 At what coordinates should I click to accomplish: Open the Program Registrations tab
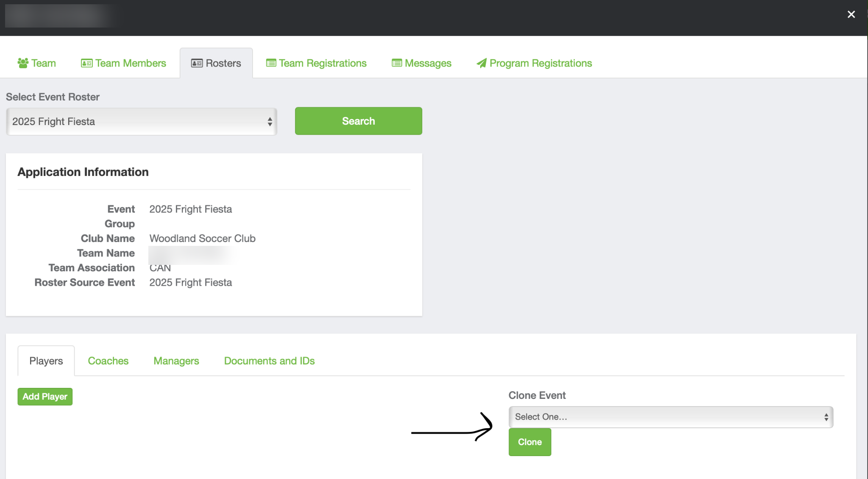534,63
